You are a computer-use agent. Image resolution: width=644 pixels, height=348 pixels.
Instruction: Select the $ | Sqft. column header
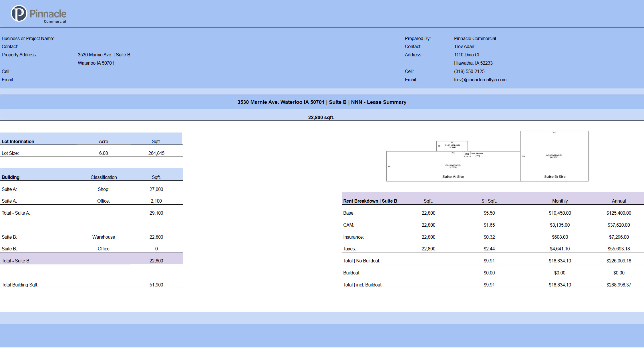(489, 201)
